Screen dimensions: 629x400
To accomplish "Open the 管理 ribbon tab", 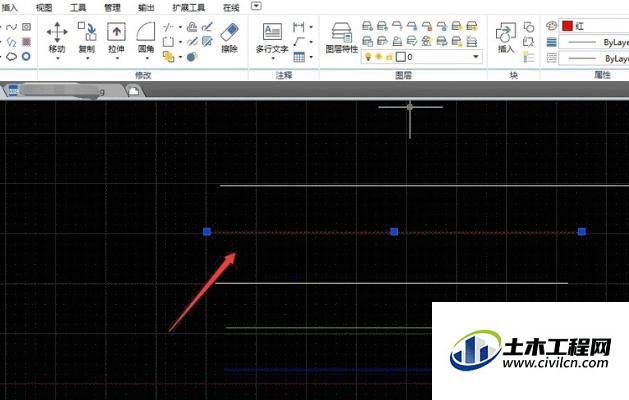I will click(112, 7).
